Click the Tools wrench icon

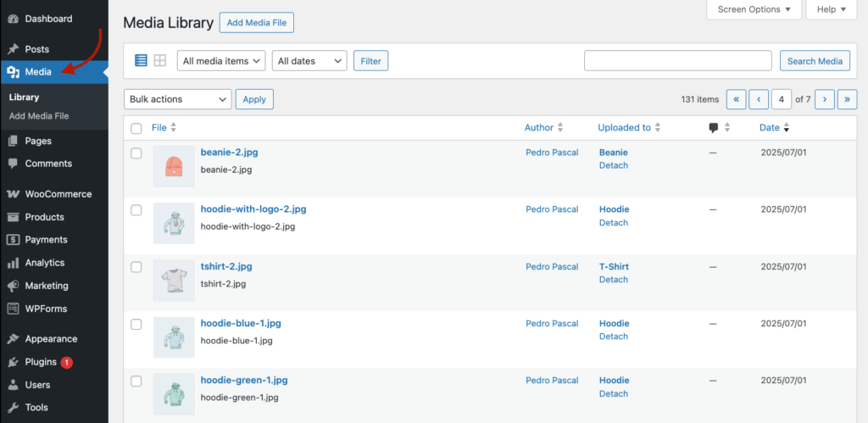14,408
